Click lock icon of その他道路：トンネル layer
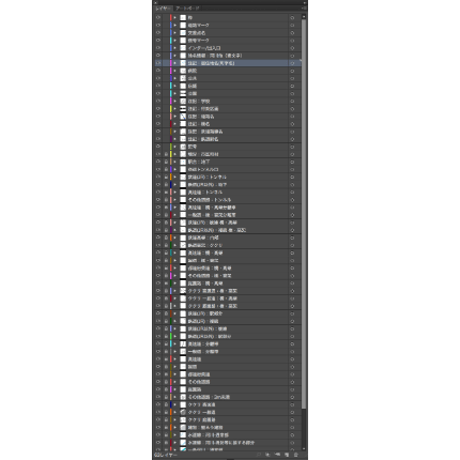Viewport: 460px width, 460px height. tap(166, 200)
